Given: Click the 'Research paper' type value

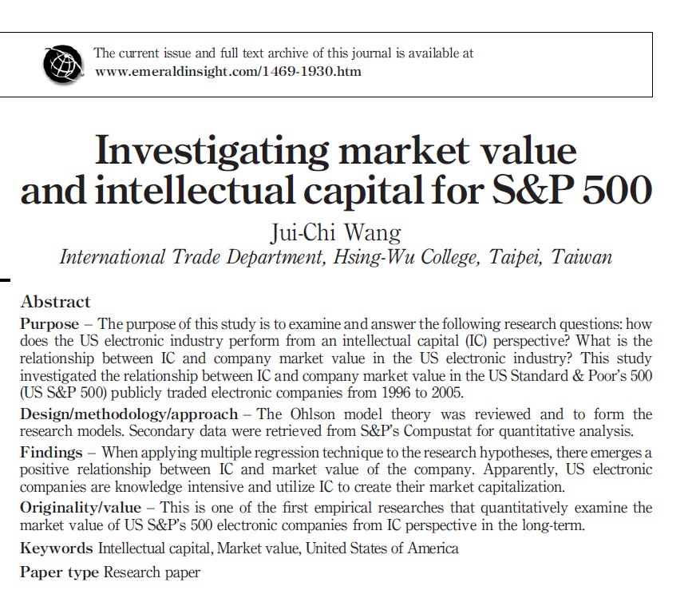Looking at the screenshot, I should pos(152,572).
